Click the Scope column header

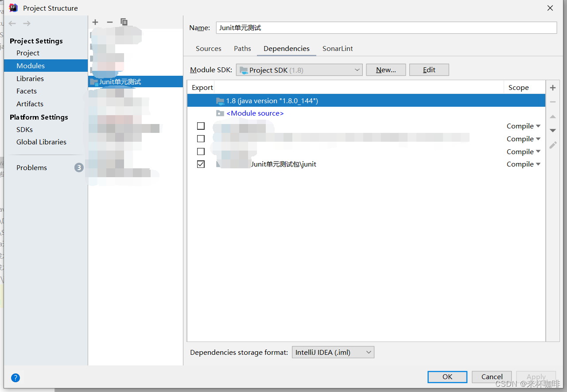pos(519,88)
